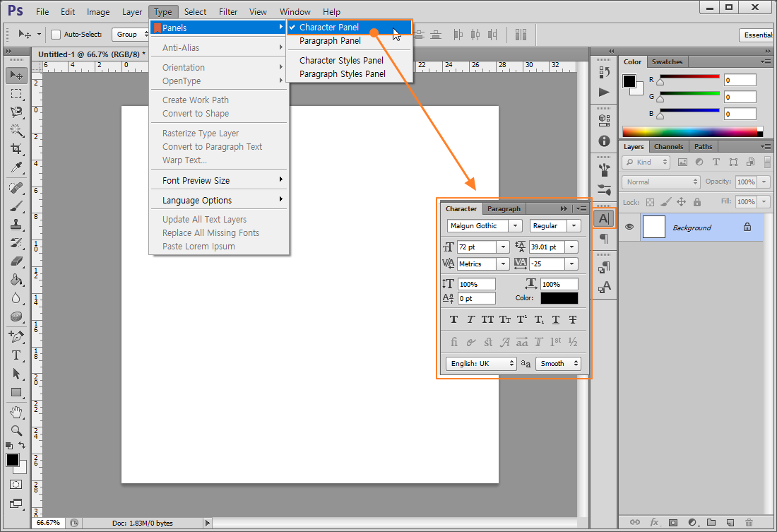
Task: Toggle Faux Bold in Character panel
Action: tap(453, 320)
